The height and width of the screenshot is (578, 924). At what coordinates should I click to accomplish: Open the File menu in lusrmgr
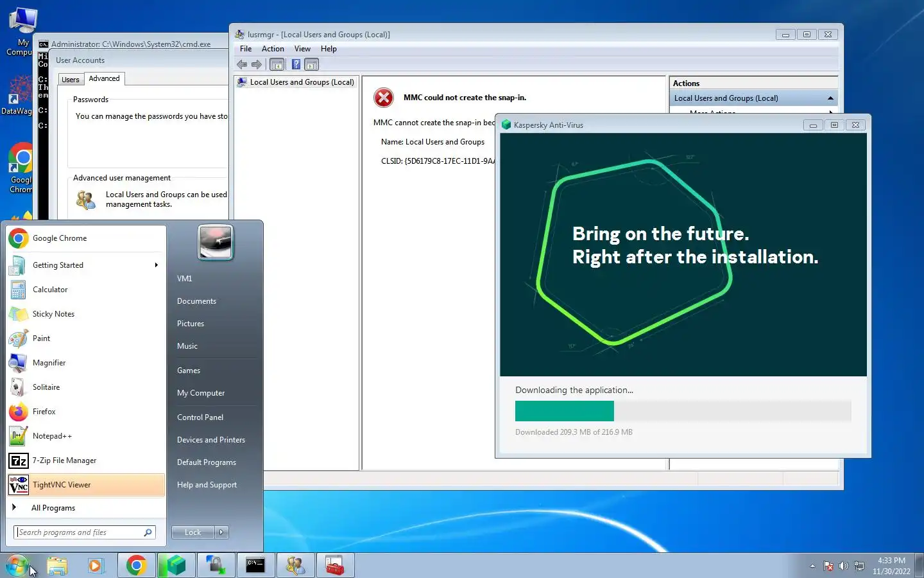coord(246,49)
